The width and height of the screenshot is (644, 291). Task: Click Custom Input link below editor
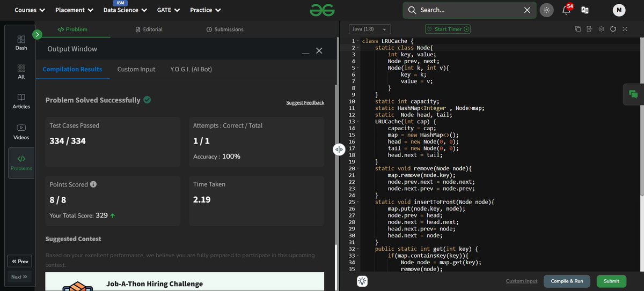522,281
